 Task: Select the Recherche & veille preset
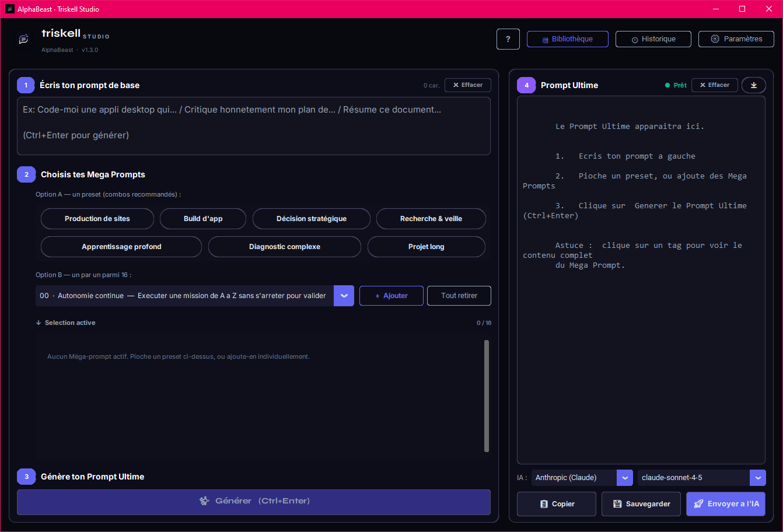coord(431,219)
